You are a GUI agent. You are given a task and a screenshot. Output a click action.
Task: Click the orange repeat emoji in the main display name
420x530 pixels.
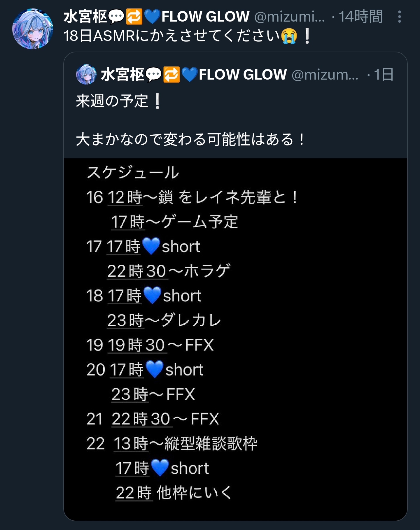(134, 16)
